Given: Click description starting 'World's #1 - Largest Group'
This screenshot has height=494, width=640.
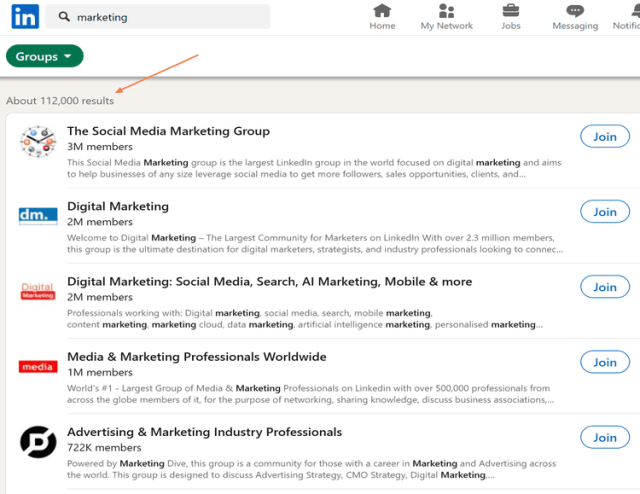Looking at the screenshot, I should point(311,394).
